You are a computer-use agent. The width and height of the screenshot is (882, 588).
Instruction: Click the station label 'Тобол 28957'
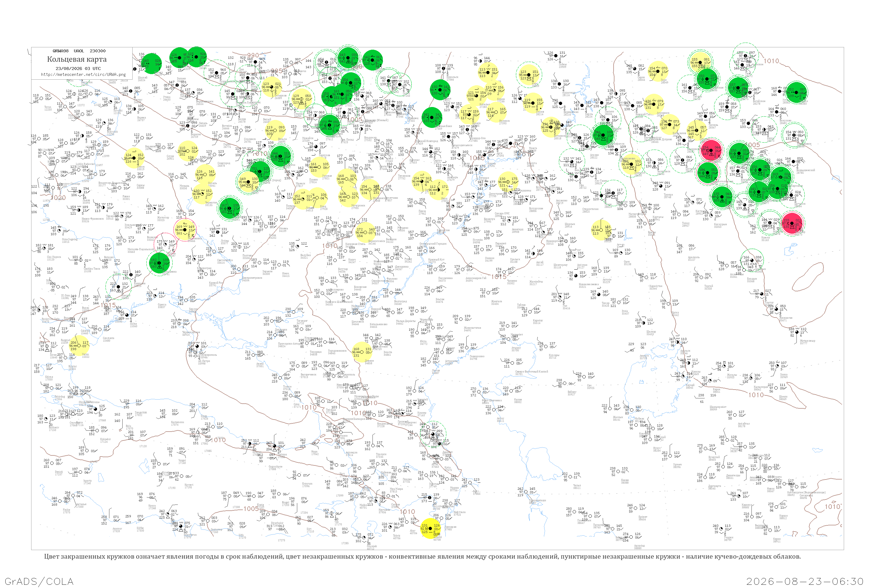click(x=686, y=224)
